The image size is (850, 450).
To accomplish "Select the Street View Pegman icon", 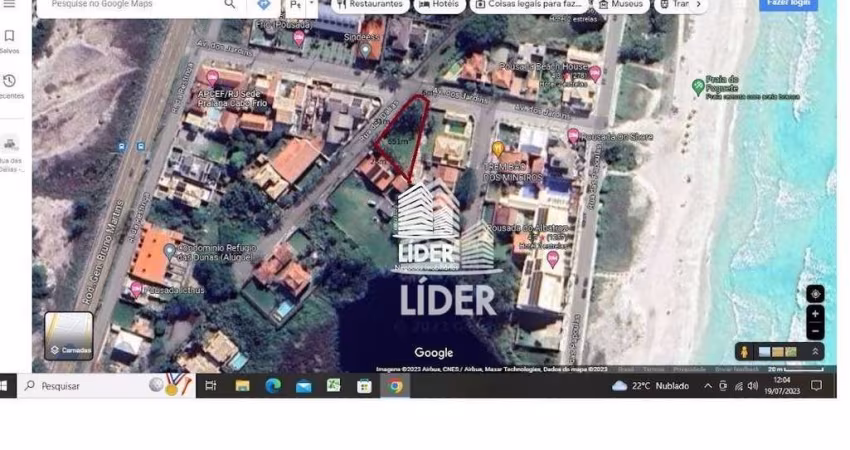I will [x=744, y=352].
